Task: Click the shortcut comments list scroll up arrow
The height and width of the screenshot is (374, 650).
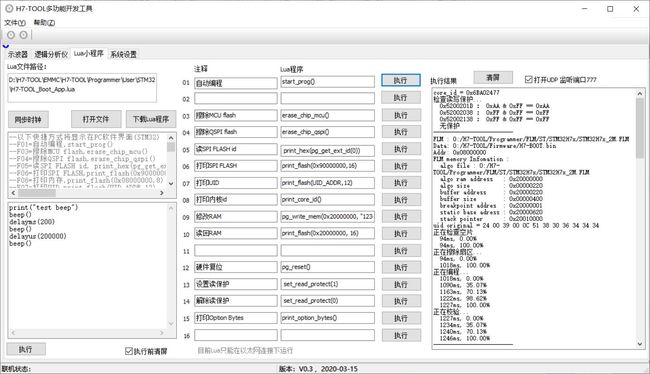Action: 171,137
